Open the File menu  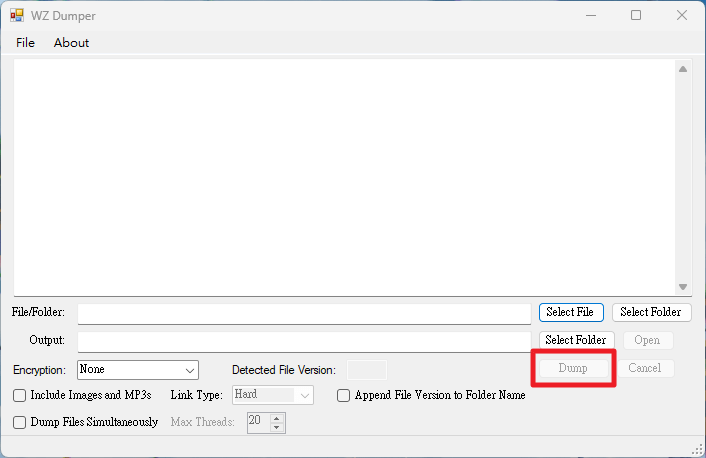(x=25, y=43)
